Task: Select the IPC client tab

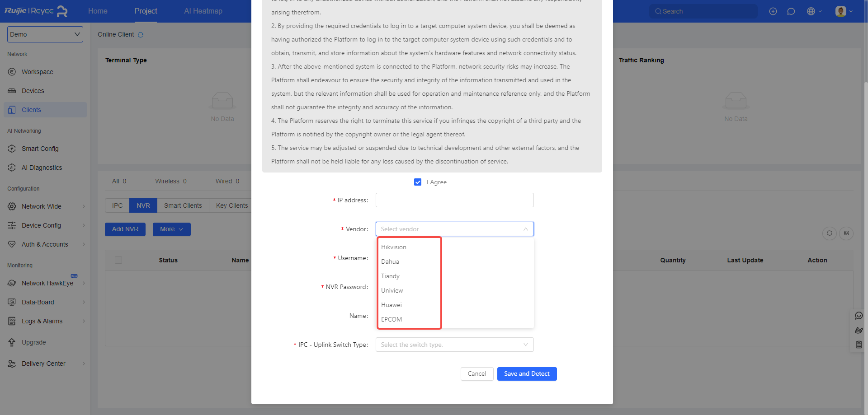Action: tap(118, 205)
